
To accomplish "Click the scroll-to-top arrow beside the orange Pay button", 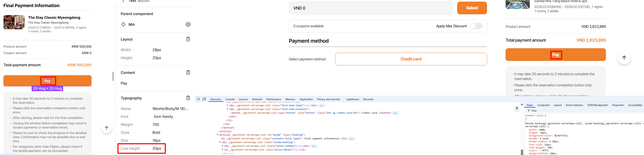I will 624,58.
